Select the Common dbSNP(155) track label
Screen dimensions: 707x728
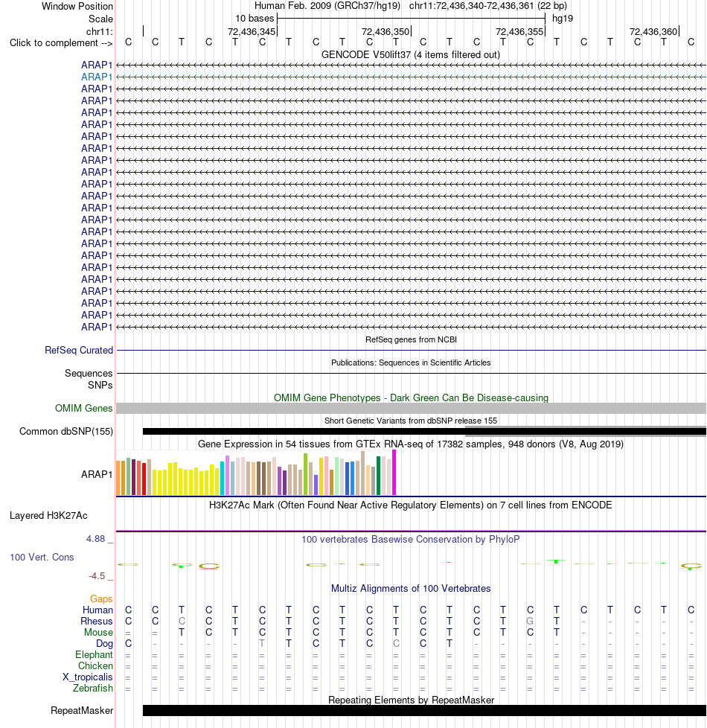tap(66, 431)
